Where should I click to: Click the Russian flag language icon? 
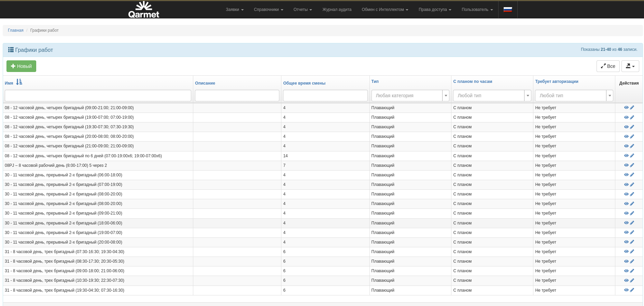tap(508, 10)
